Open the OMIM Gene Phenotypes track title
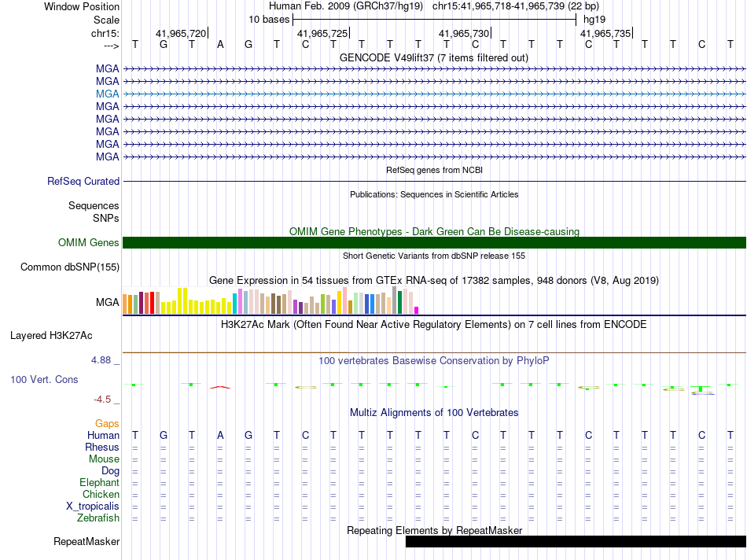Image resolution: width=747 pixels, height=560 pixels. pyautogui.click(x=434, y=231)
